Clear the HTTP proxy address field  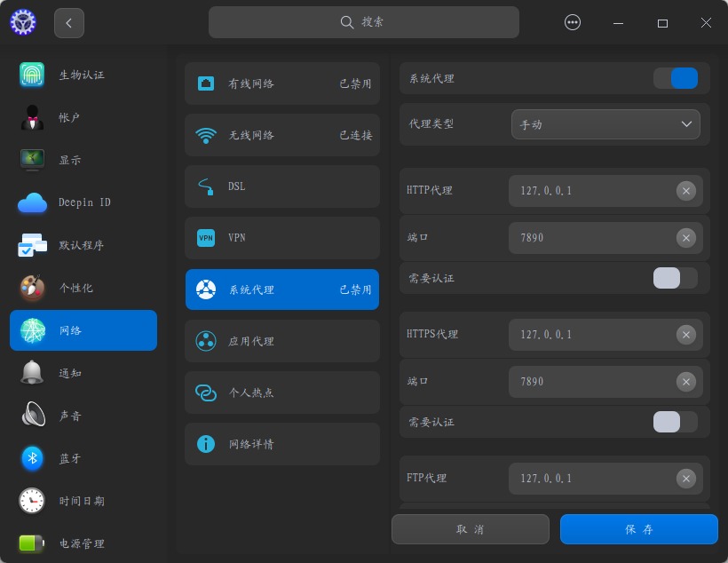click(685, 191)
